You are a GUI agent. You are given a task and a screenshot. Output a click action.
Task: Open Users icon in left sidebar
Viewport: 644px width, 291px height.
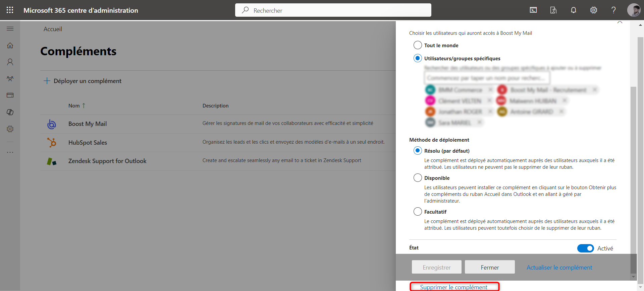click(10, 62)
